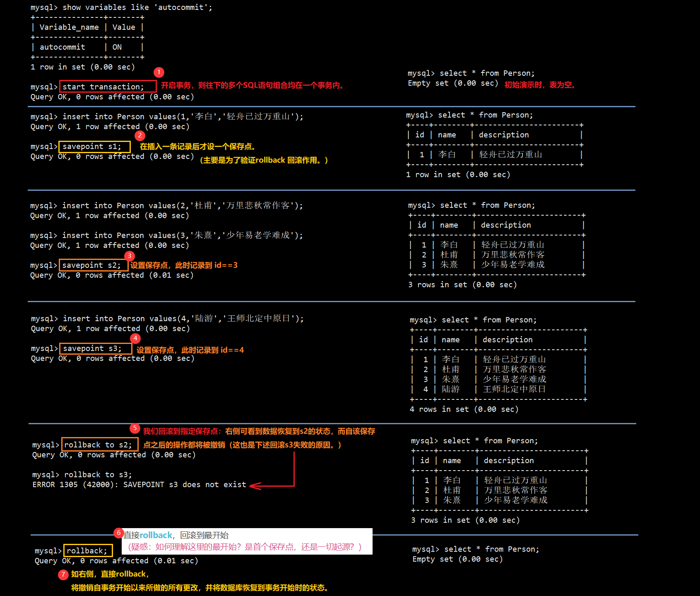
Task: Click the yellow note '如右侧，直接rollback，'
Action: pyautogui.click(x=110, y=574)
